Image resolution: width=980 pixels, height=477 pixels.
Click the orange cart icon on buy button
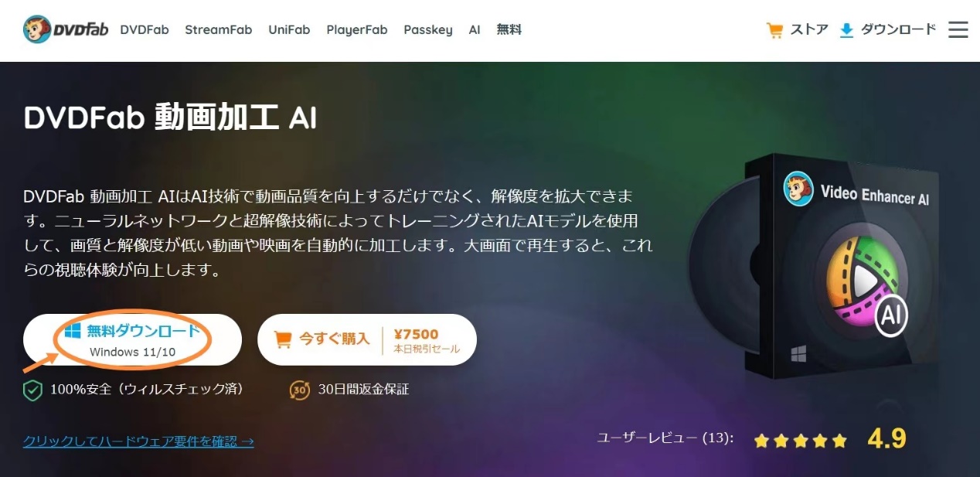click(x=284, y=339)
